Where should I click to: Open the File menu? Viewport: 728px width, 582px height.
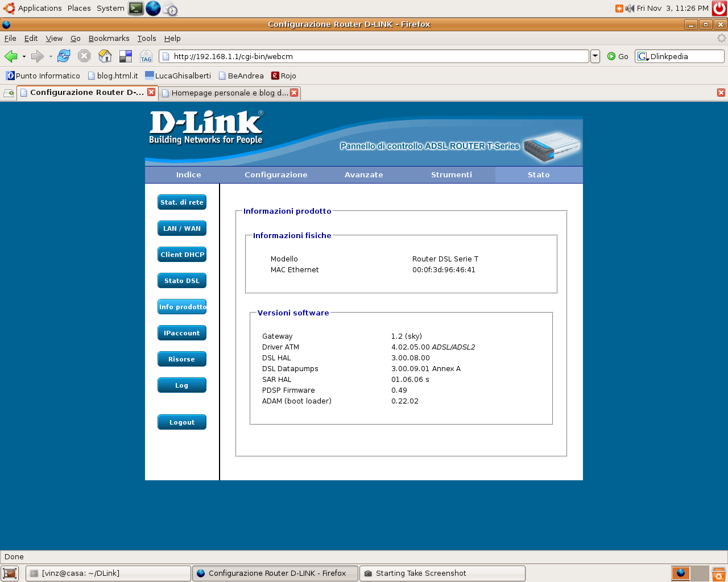coord(10,38)
